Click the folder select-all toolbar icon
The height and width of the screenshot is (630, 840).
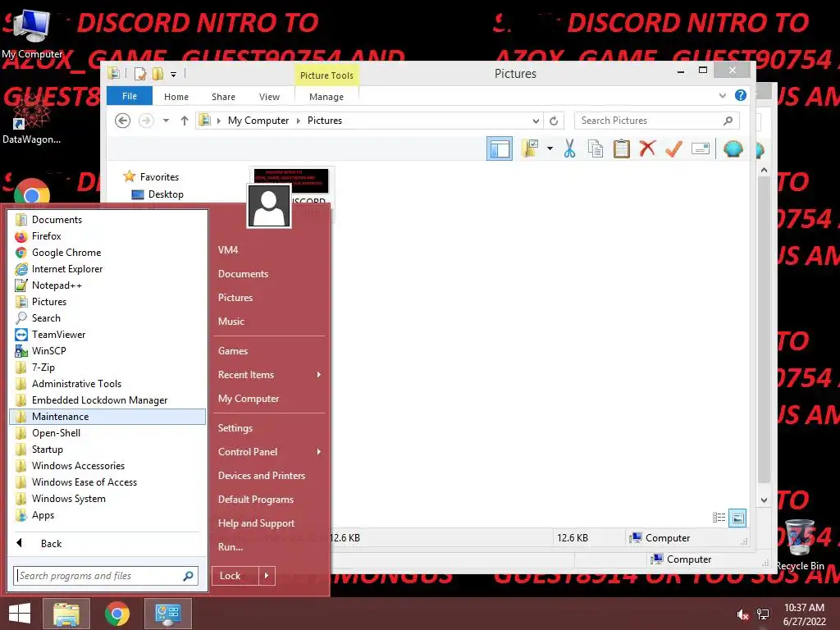pyautogui.click(x=531, y=148)
